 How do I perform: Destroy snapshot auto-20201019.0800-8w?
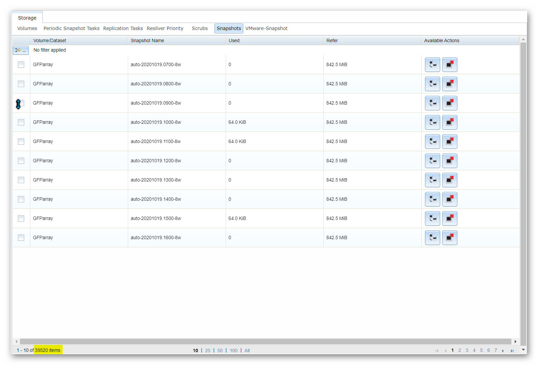click(450, 84)
